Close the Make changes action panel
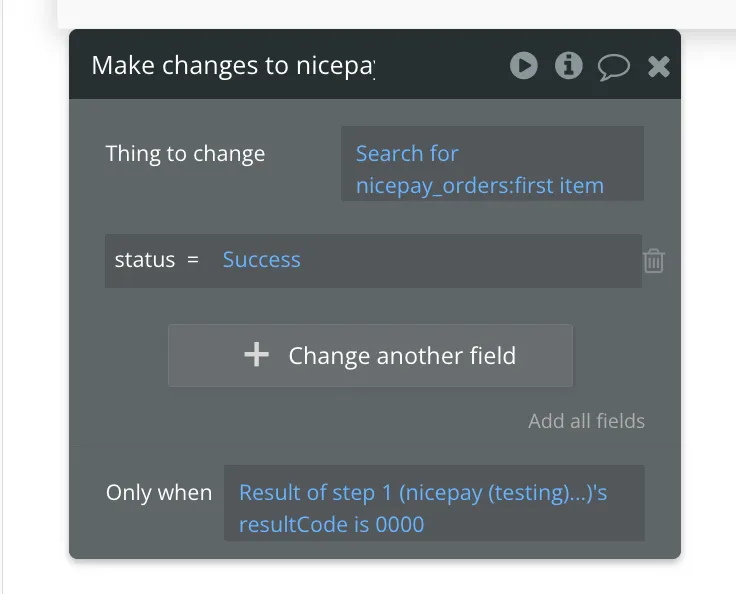 (659, 67)
